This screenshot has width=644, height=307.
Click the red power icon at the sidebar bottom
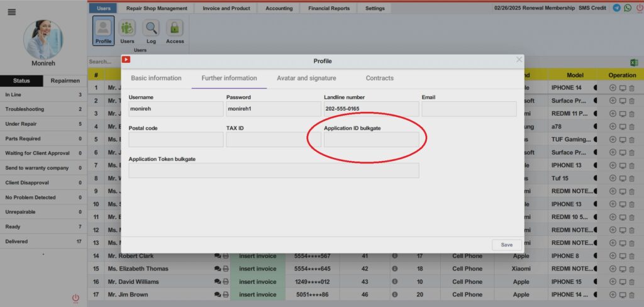pos(75,298)
